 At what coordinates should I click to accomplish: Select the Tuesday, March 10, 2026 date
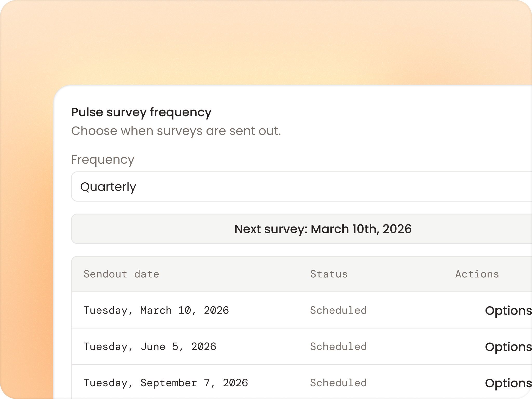[156, 310]
